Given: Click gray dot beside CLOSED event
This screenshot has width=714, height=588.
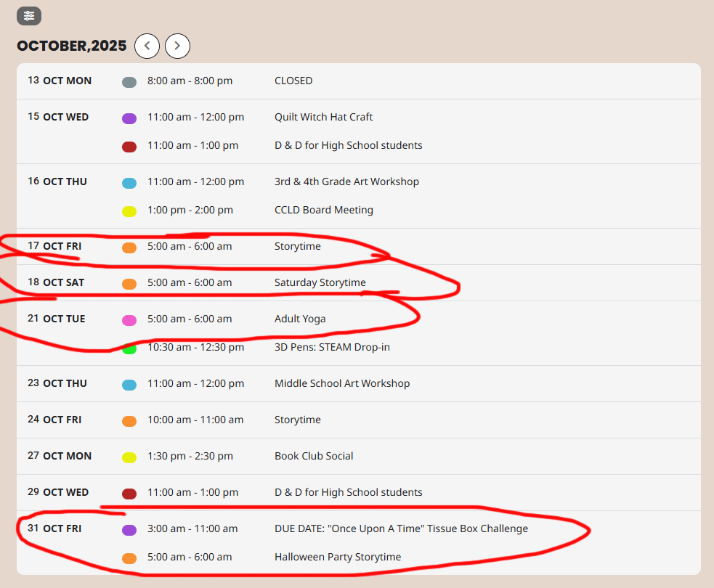Looking at the screenshot, I should point(129,82).
